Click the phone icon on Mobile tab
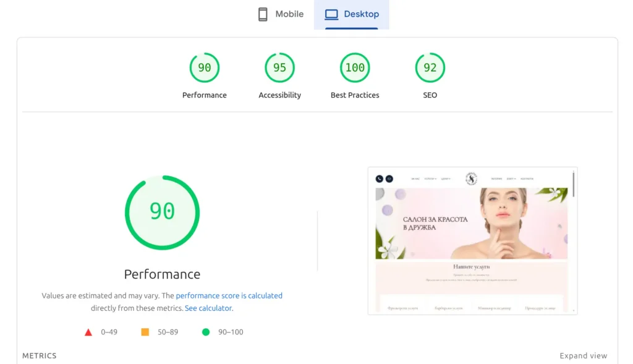The height and width of the screenshot is (364, 633). 263,14
